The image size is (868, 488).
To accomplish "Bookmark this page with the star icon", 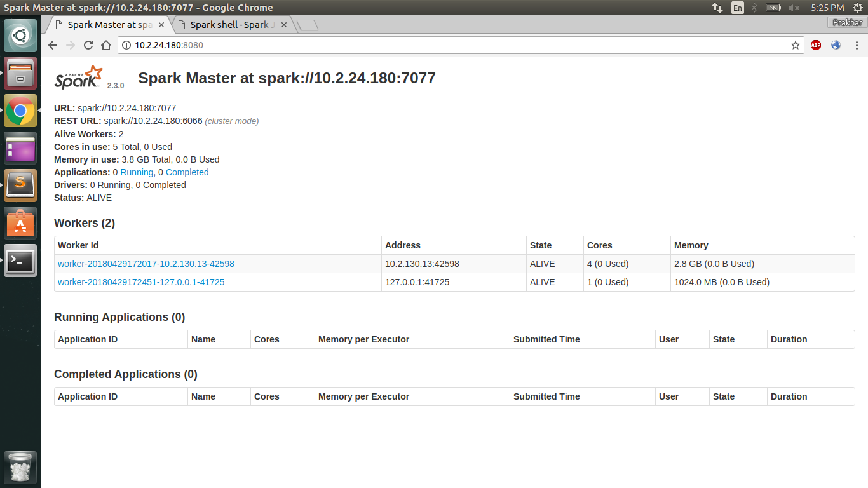I will click(x=795, y=45).
